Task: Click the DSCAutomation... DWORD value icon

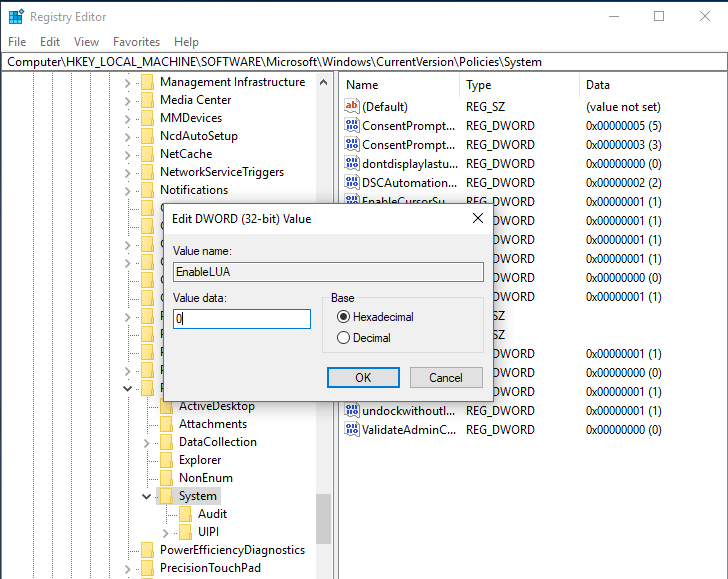Action: (351, 182)
